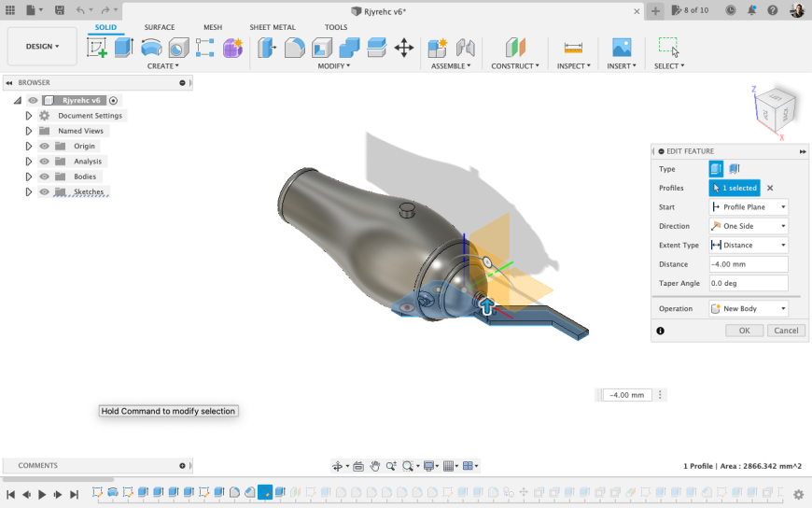812x508 pixels.
Task: Click the Hole tool icon
Action: 178,48
